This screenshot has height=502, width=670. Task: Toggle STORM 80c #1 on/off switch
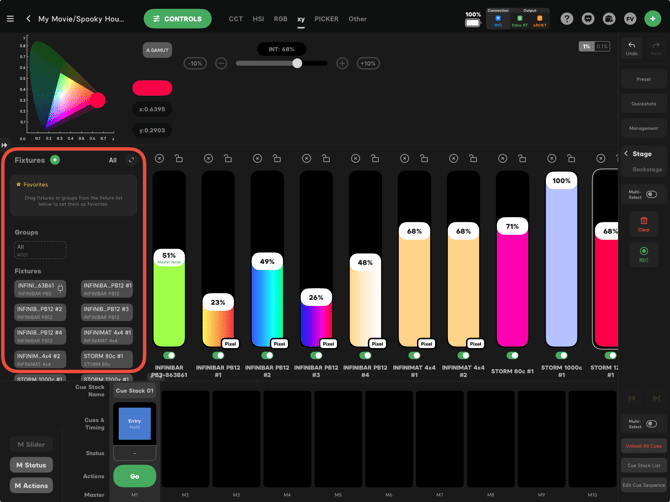click(512, 355)
